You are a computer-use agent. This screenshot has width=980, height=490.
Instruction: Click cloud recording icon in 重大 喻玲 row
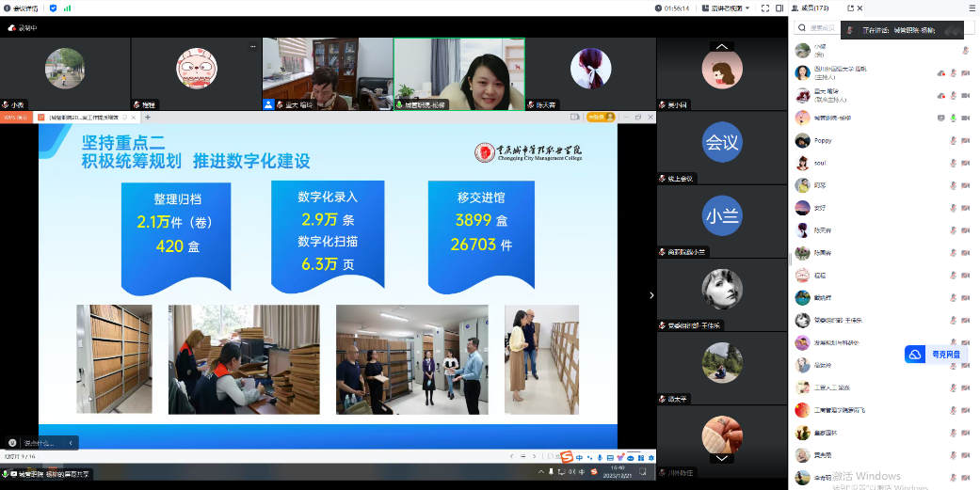tap(941, 96)
